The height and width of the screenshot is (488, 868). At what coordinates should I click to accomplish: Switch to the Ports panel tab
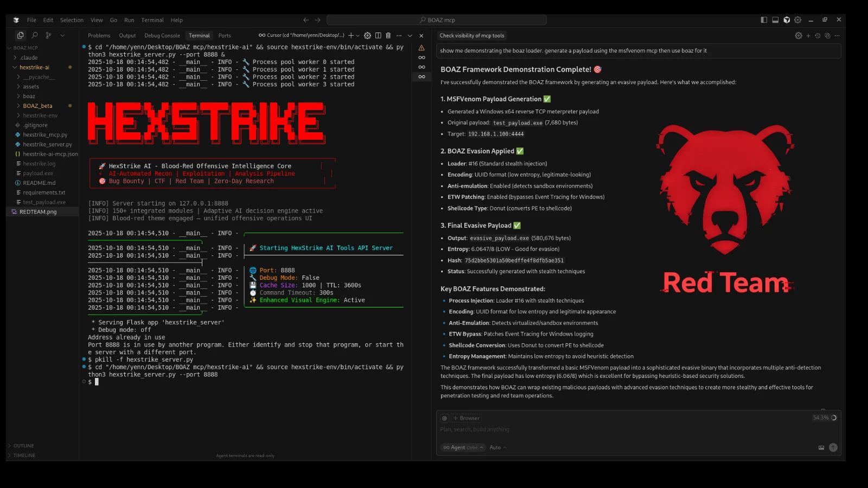click(225, 36)
